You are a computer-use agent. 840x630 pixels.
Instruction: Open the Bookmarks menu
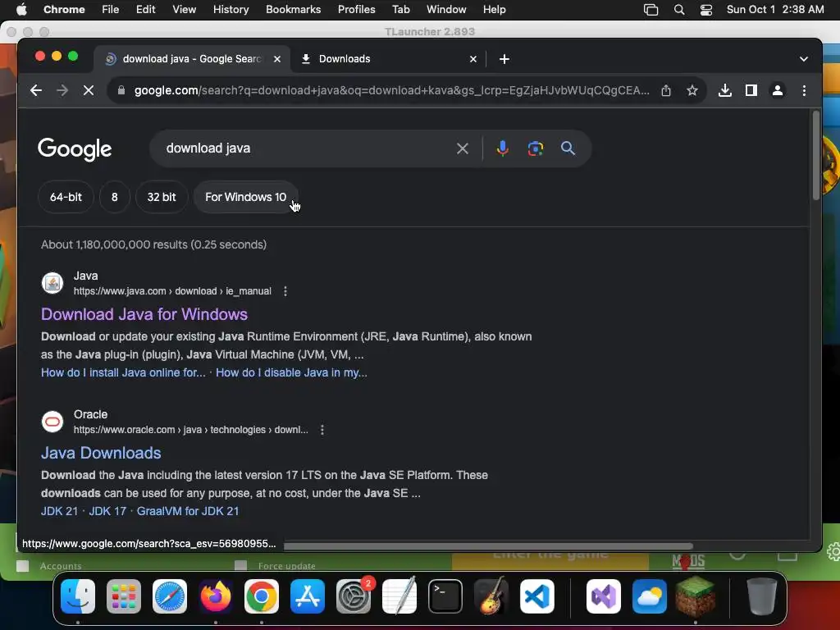click(x=293, y=10)
